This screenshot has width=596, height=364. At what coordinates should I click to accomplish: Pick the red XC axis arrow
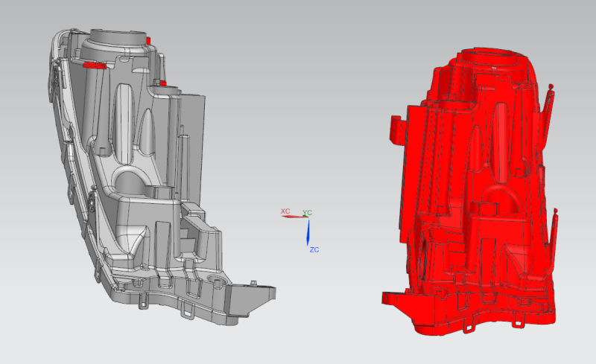(294, 217)
